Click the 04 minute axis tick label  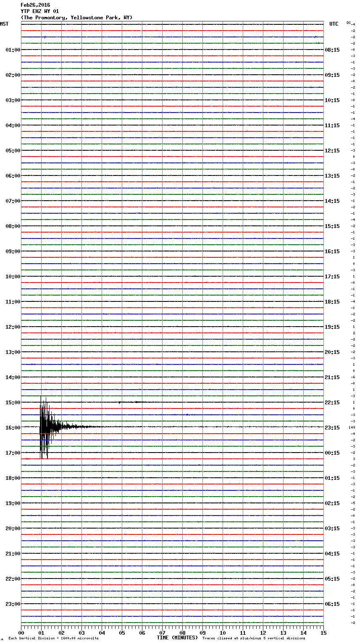click(x=102, y=633)
